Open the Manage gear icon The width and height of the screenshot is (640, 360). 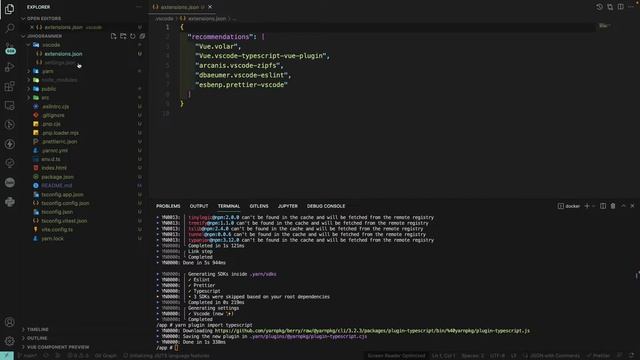tap(10, 341)
